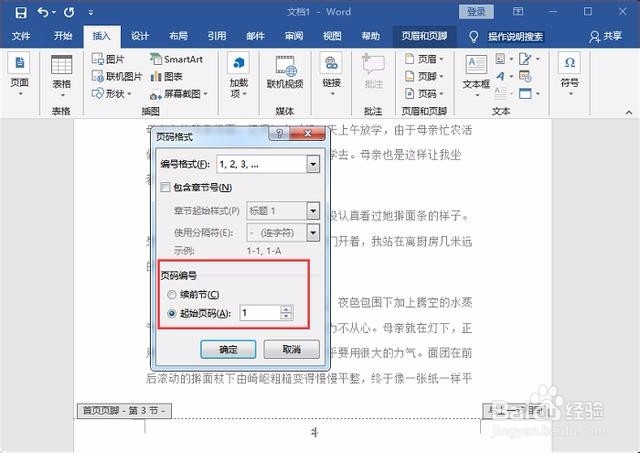Click the 首页页脚 - 第 3 节 label
The width and height of the screenshot is (640, 453).
point(124,411)
